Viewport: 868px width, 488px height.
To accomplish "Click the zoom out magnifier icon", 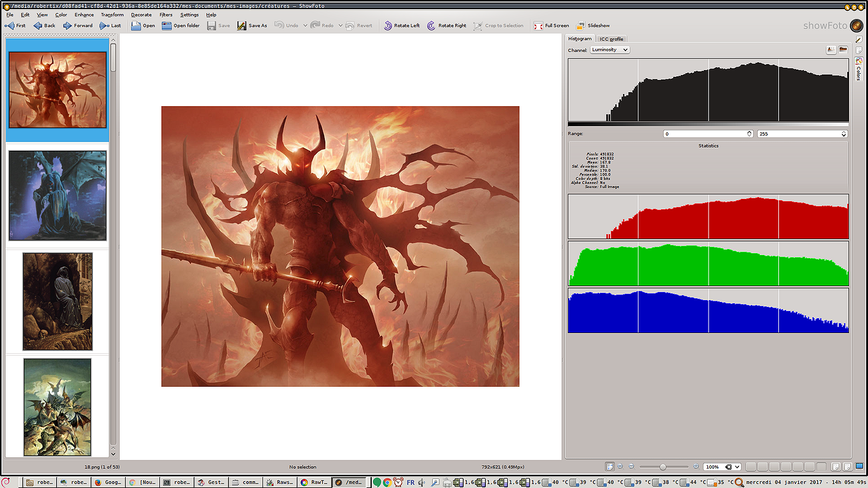I will (x=631, y=467).
